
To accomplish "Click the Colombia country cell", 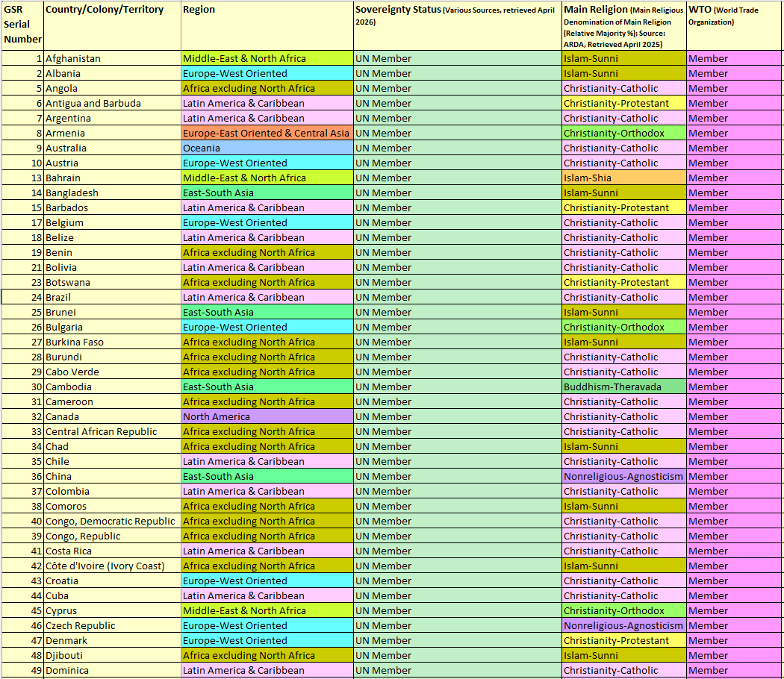I will [112, 491].
